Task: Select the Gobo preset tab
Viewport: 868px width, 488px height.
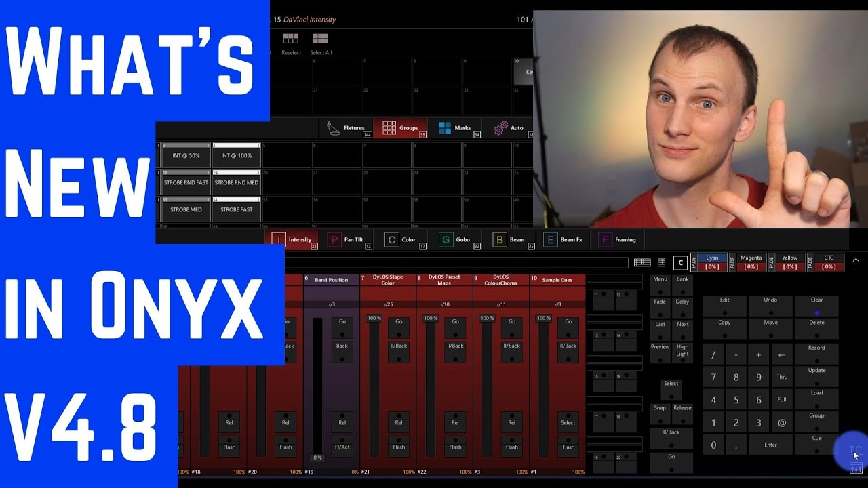Action: click(x=454, y=239)
